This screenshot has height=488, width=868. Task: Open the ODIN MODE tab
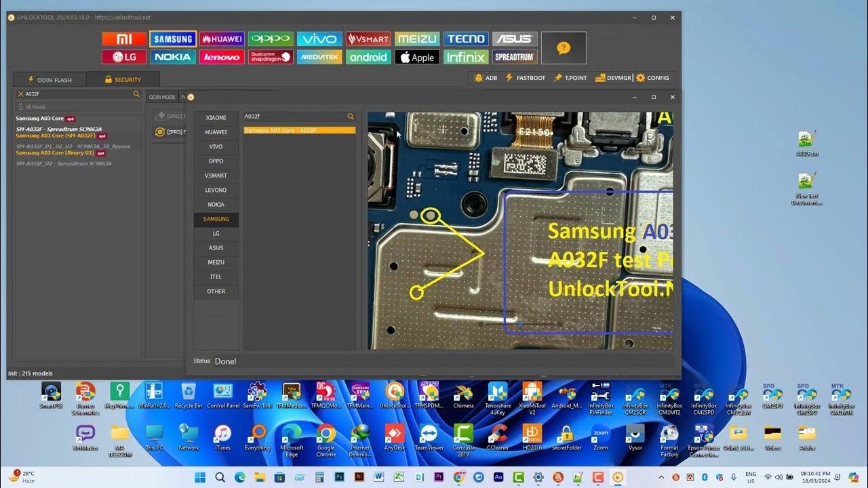tap(162, 97)
